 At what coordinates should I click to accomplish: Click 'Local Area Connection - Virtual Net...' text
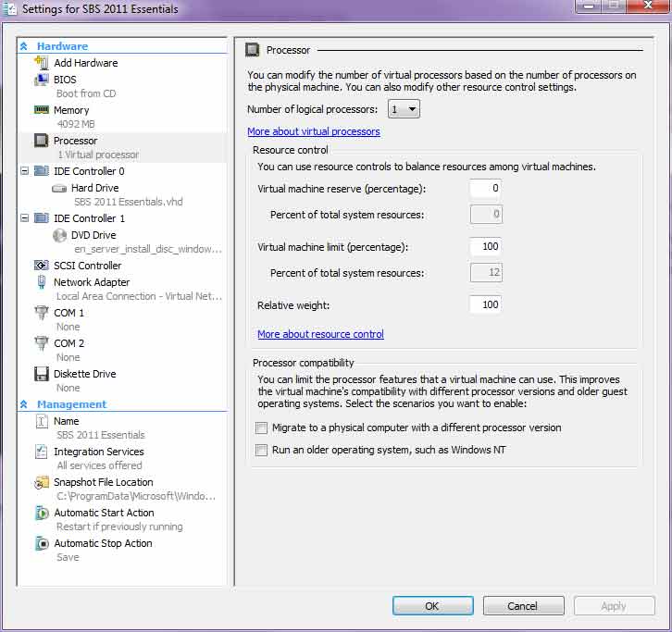[139, 296]
